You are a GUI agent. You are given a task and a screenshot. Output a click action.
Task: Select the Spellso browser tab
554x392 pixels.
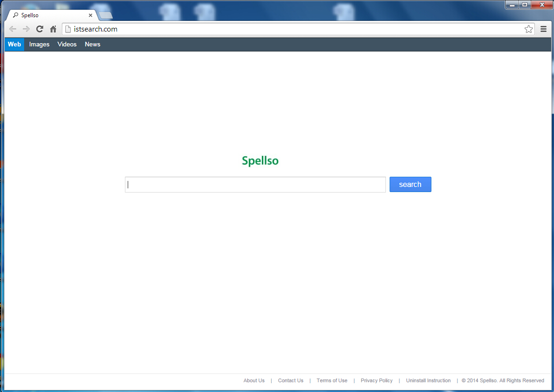pos(51,15)
